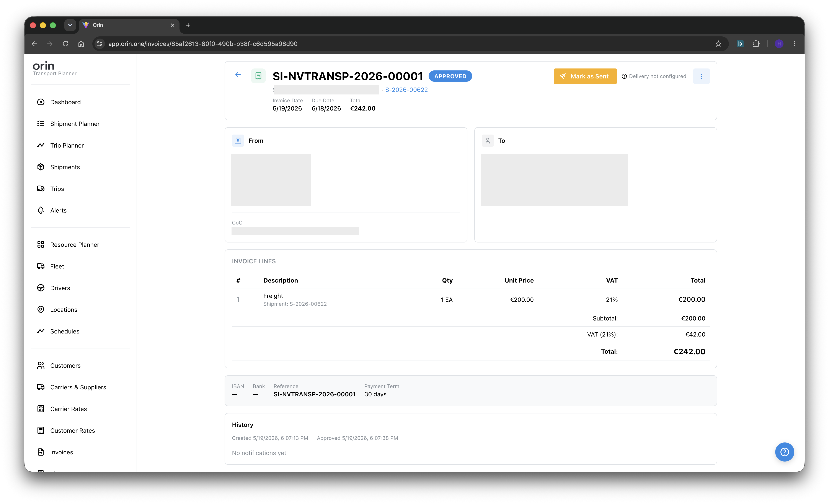Reload the page in the browser
This screenshot has width=829, height=504.
click(x=66, y=44)
